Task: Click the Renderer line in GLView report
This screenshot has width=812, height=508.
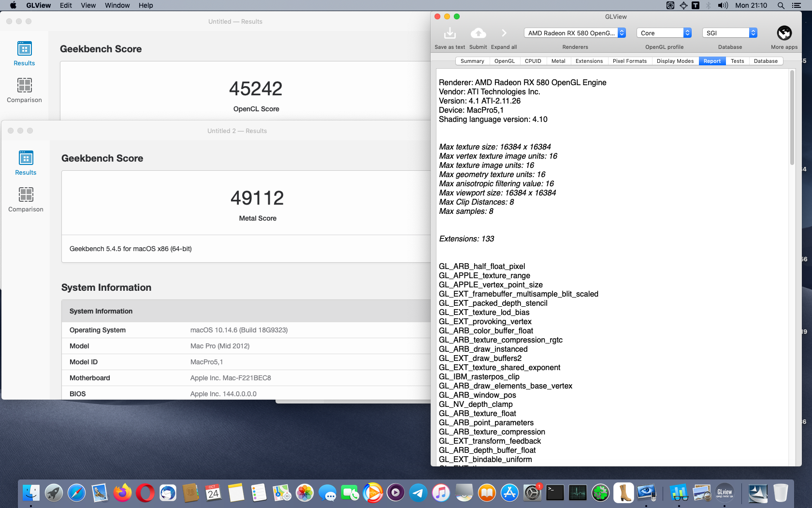Action: tap(522, 82)
